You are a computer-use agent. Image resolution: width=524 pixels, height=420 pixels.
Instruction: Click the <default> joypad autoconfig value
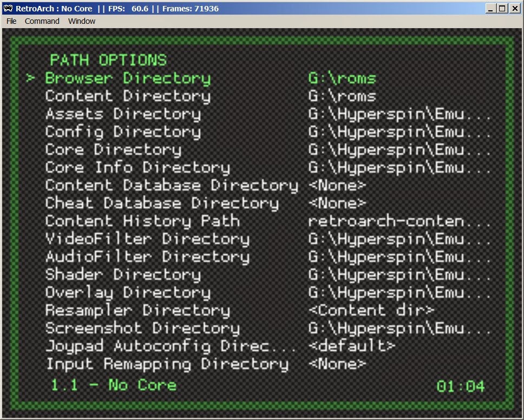pos(352,346)
